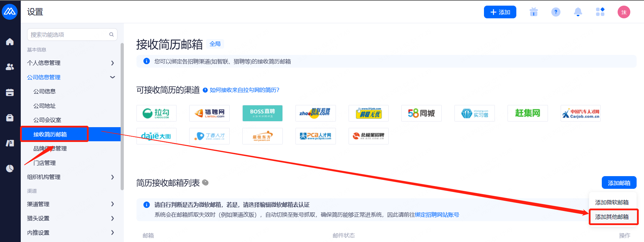This screenshot has width=644, height=242.
Task: Open the book icon in left sidebar
Action: click(10, 143)
